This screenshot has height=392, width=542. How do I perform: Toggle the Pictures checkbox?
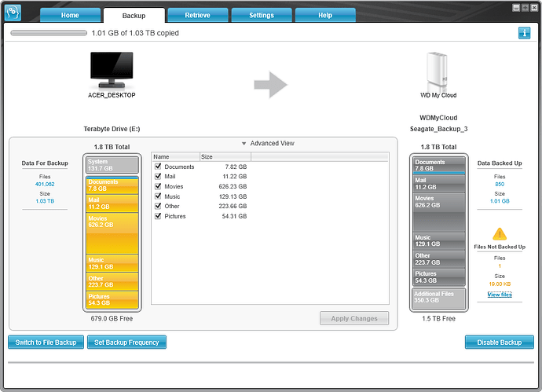point(158,216)
